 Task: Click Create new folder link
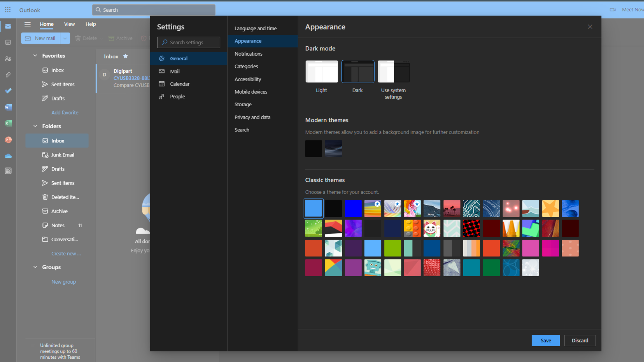tap(66, 254)
